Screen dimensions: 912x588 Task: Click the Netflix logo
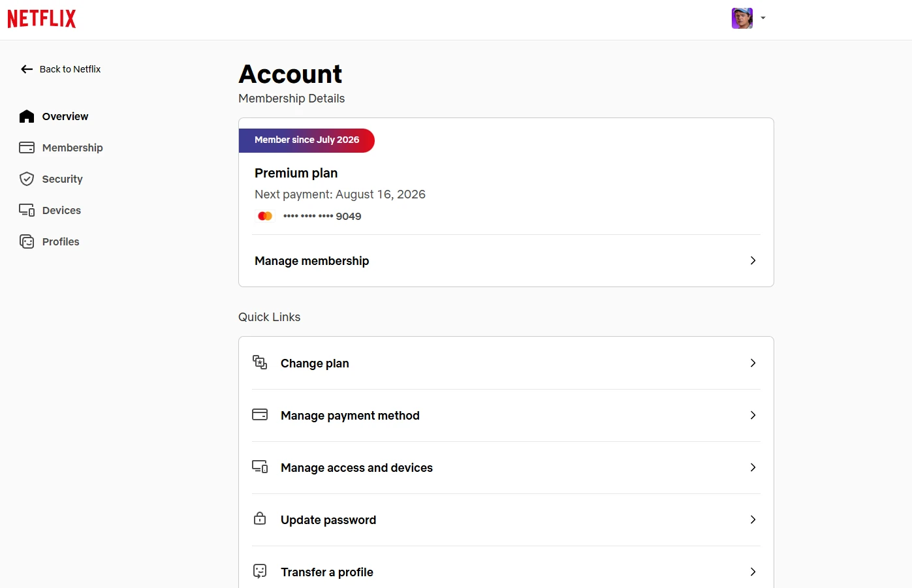pos(42,19)
